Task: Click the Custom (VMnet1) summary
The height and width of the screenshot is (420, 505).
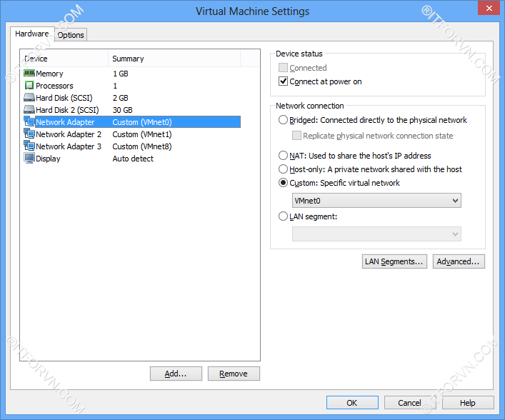Action: [x=142, y=134]
